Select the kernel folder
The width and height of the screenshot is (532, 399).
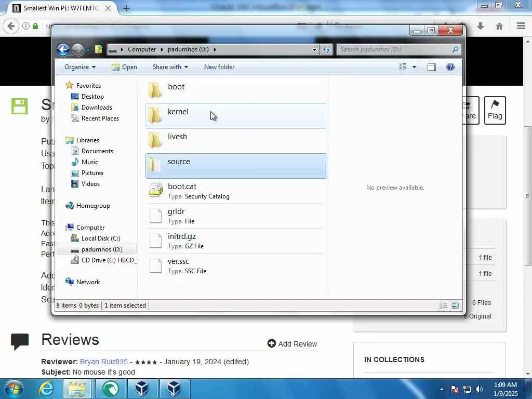tap(236, 116)
